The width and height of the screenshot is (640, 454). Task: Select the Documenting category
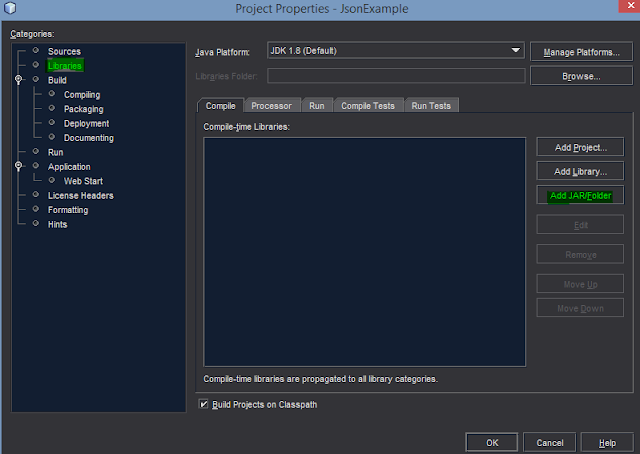(89, 138)
